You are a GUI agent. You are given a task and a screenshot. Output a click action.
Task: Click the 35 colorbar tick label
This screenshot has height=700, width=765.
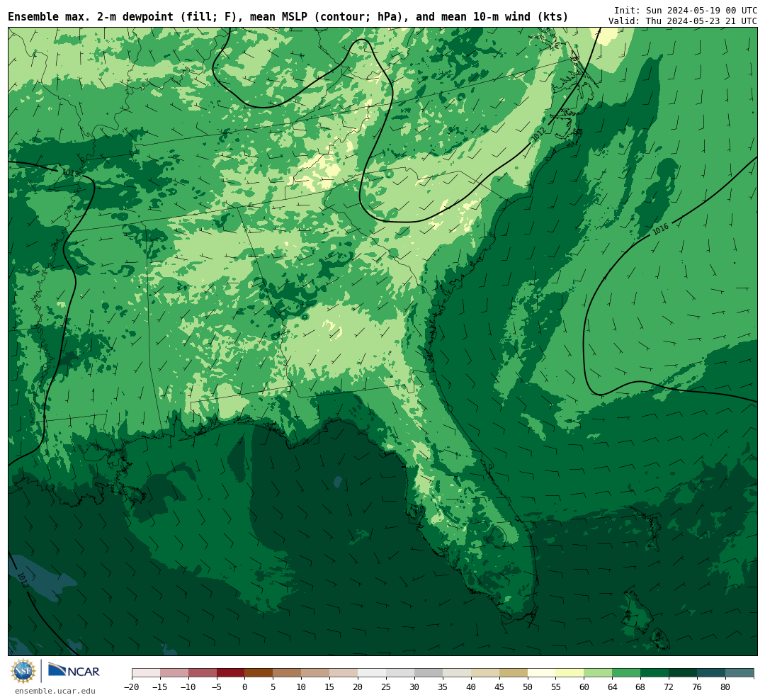pos(443,687)
